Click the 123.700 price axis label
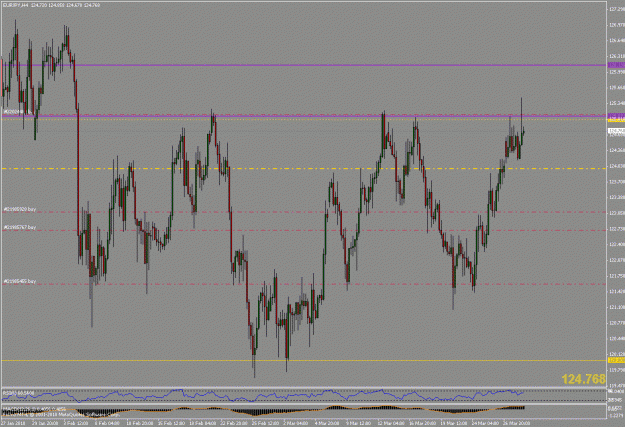This screenshot has width=625, height=427. click(617, 181)
